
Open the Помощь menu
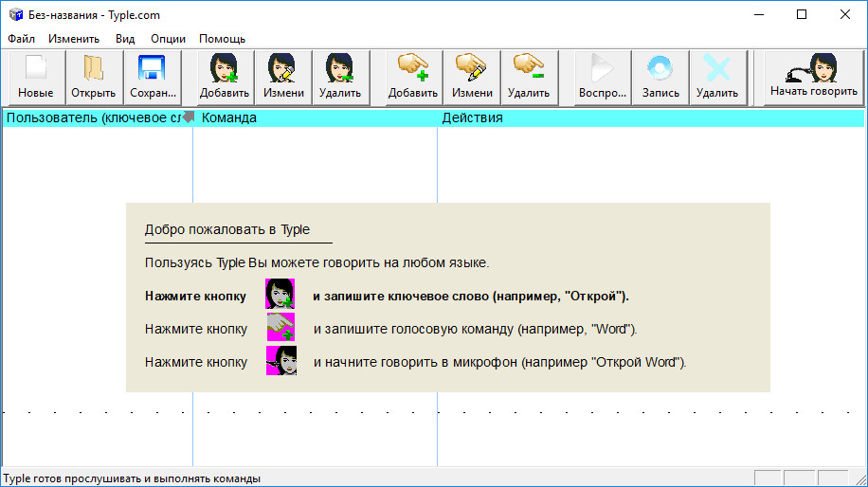click(222, 39)
